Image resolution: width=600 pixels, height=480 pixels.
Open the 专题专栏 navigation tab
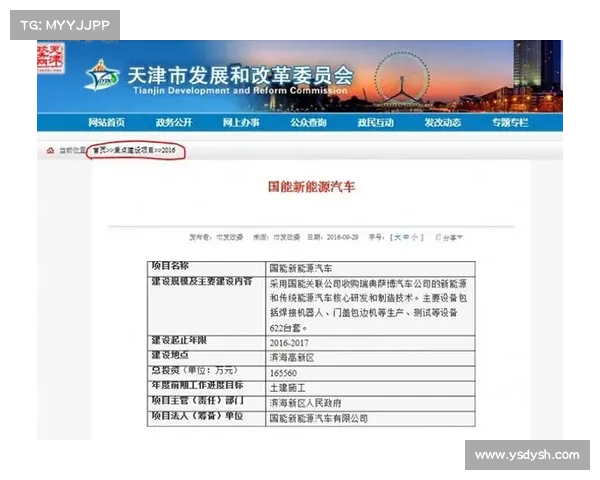point(510,122)
